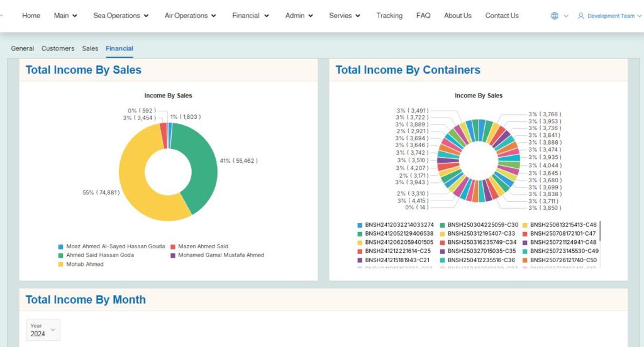Toggle Mazen Ahmed Said legend entry

click(x=203, y=246)
